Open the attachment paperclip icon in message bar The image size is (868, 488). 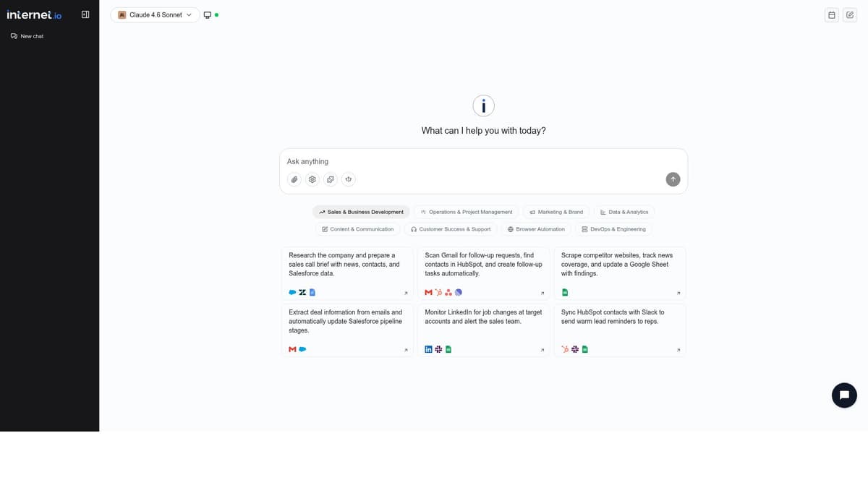coord(294,179)
